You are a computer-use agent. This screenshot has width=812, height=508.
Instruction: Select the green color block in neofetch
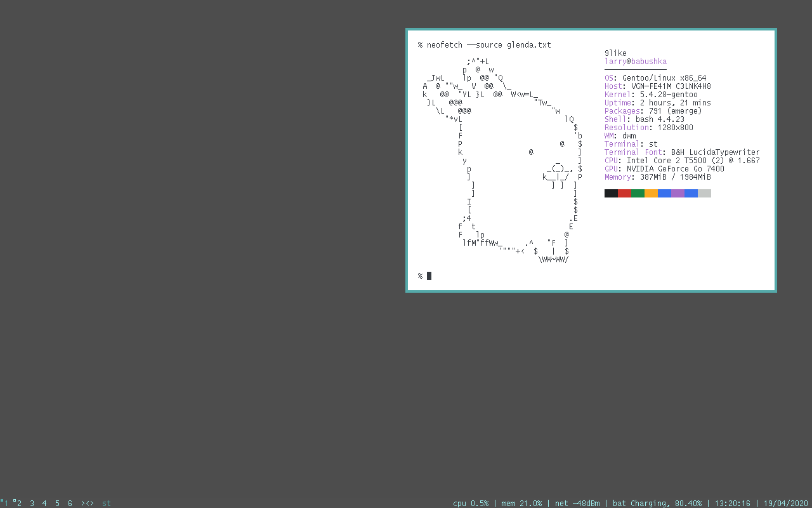click(x=638, y=193)
